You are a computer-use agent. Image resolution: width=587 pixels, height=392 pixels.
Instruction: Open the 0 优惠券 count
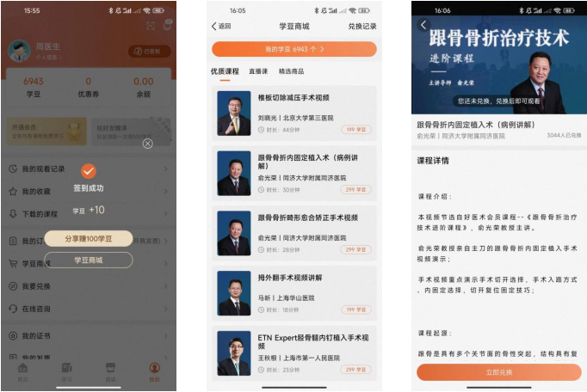point(89,87)
